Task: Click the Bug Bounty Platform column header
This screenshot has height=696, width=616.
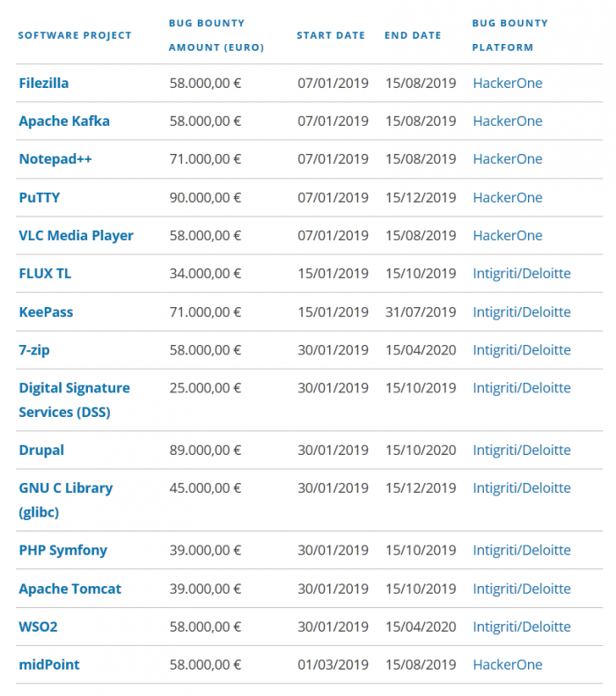Action: 510,35
